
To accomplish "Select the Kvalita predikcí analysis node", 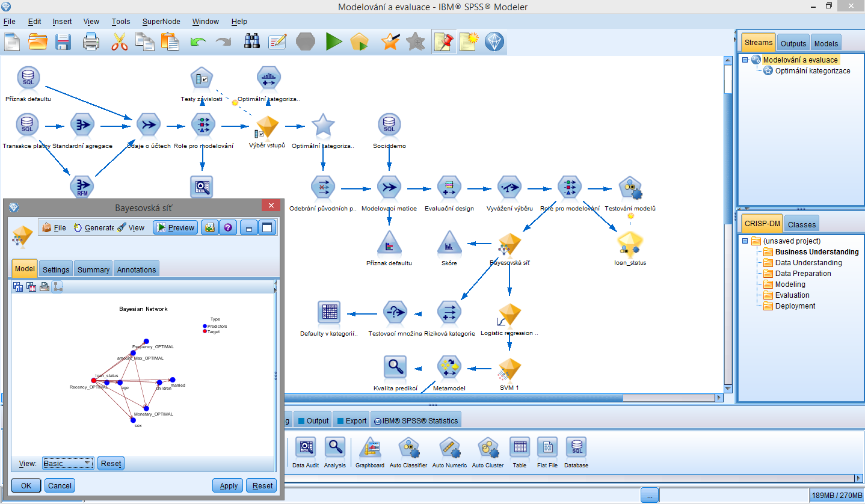I will pos(395,367).
